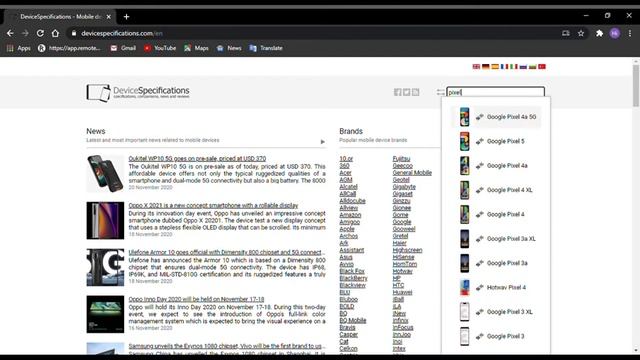This screenshot has height=360, width=640.
Task: Open the browser home page
Action: [55, 33]
